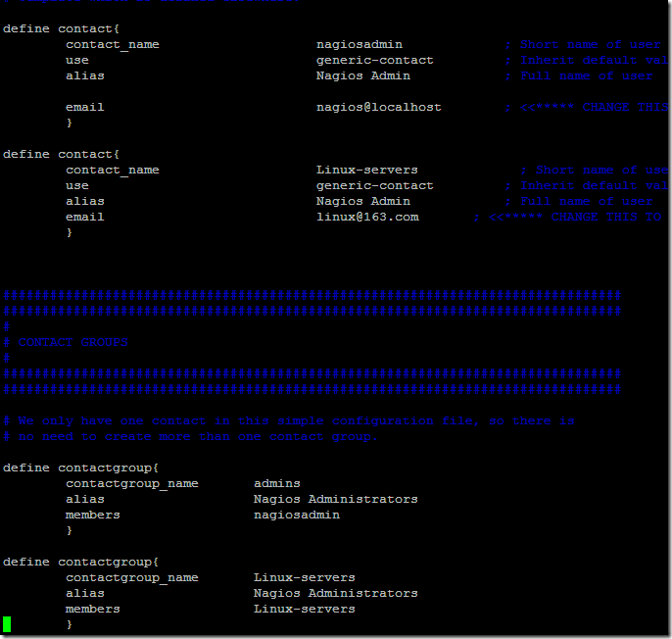Image resolution: width=672 pixels, height=639 pixels.
Task: Click the contact_name value 'Linux-servers'
Action: coord(366,170)
